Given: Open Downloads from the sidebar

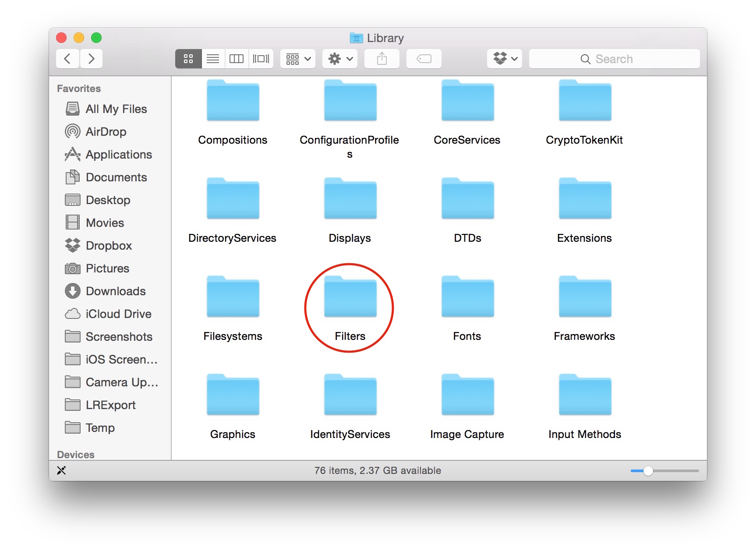Looking at the screenshot, I should click(x=115, y=291).
